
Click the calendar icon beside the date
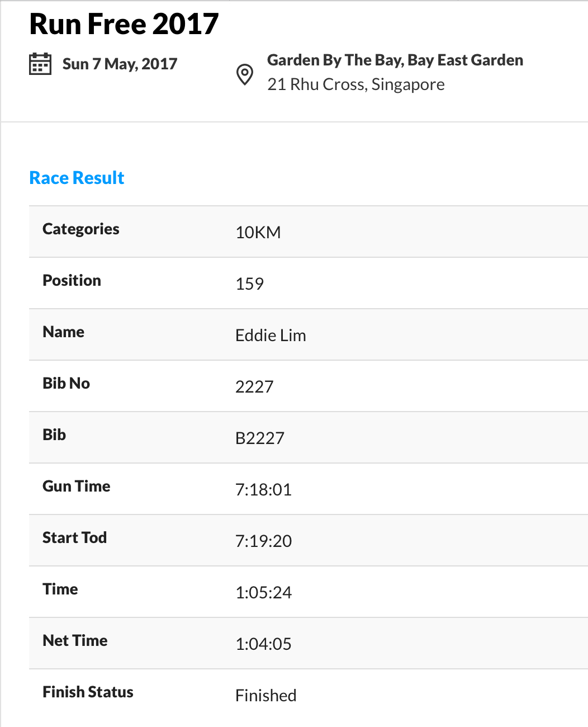point(40,64)
